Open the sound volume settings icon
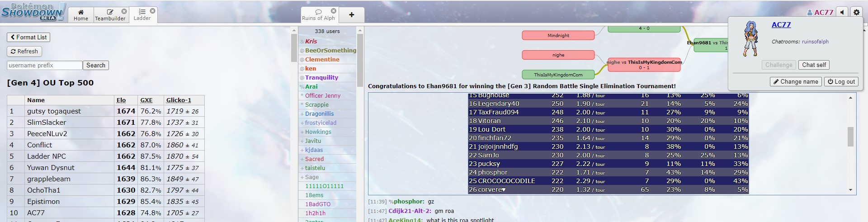Image resolution: width=868 pixels, height=222 pixels. click(x=842, y=12)
